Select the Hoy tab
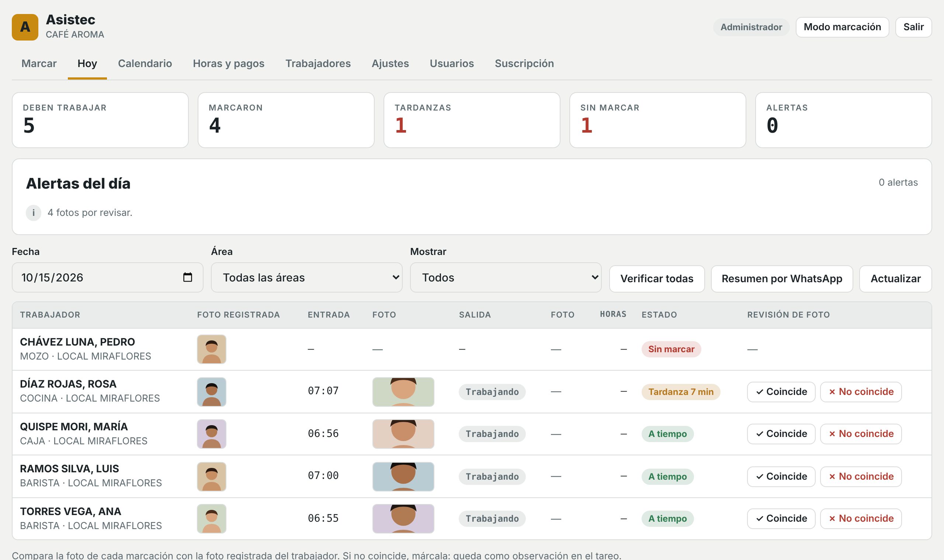Screen dimensions: 944x560 pyautogui.click(x=87, y=63)
